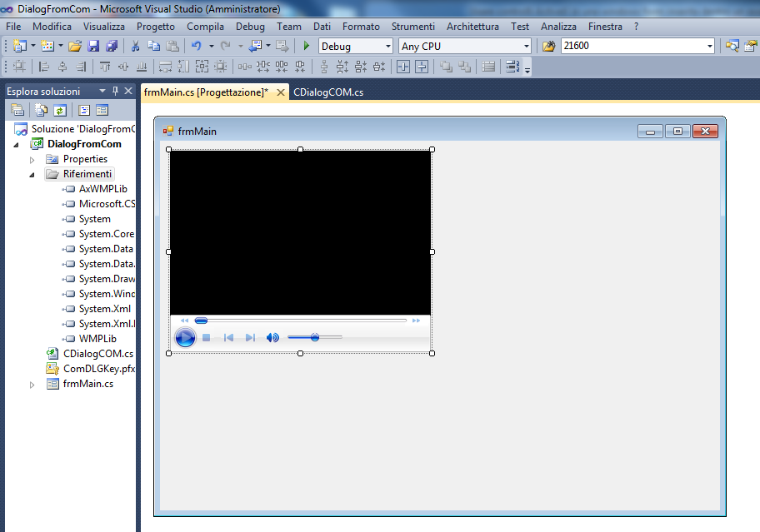The image size is (760, 532).
Task: Click the Tab Order layout icon
Action: tap(512, 67)
